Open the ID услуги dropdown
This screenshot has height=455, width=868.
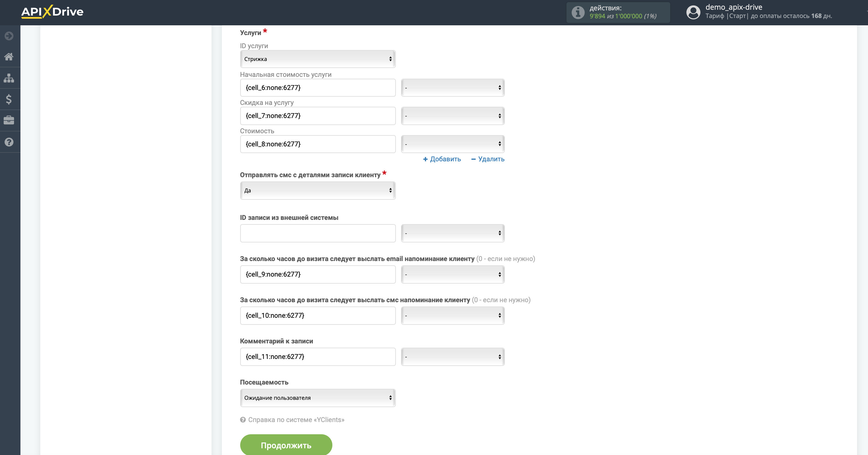click(317, 59)
